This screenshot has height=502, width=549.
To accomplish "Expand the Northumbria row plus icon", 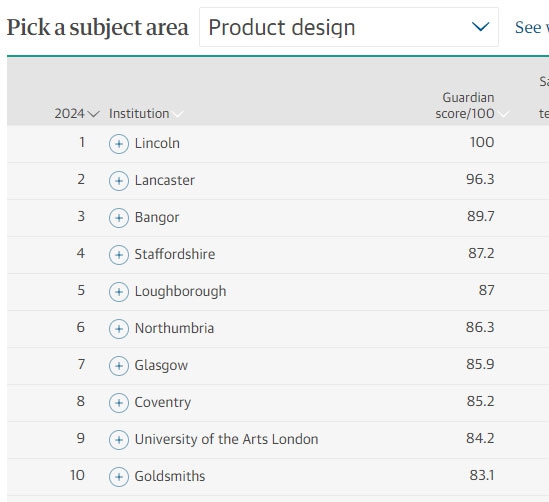I will click(119, 329).
